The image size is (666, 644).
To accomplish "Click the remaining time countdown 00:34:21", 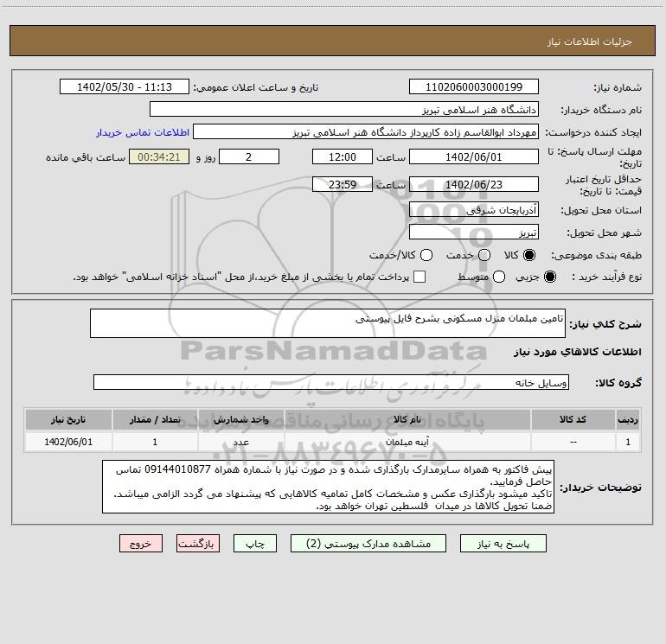I will 159,156.
